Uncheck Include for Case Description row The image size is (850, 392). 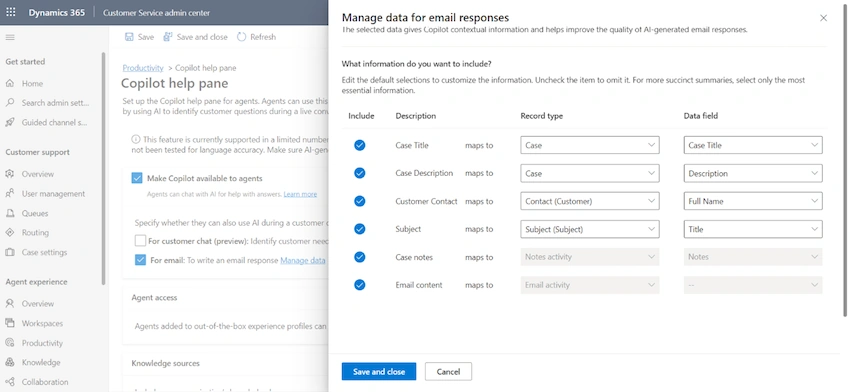359,173
